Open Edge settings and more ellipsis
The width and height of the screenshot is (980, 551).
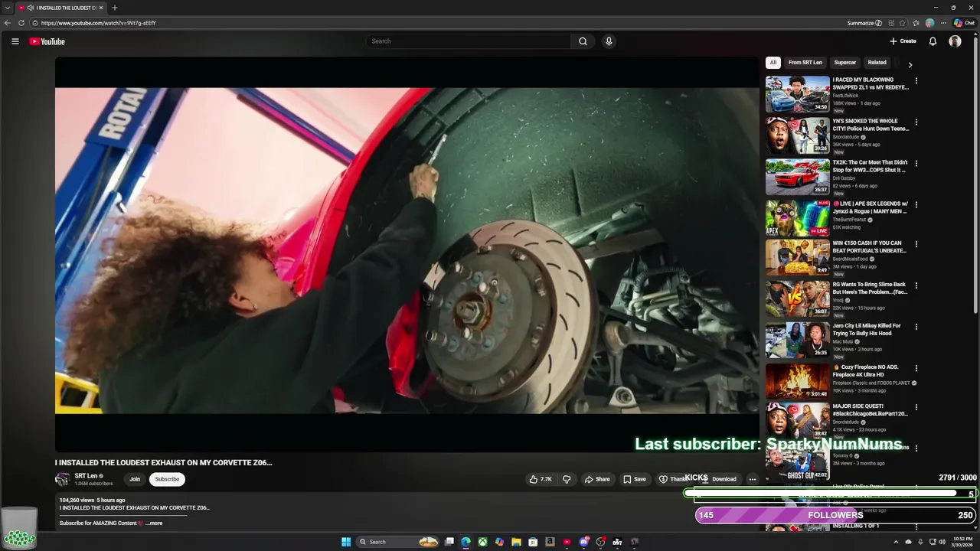click(943, 23)
